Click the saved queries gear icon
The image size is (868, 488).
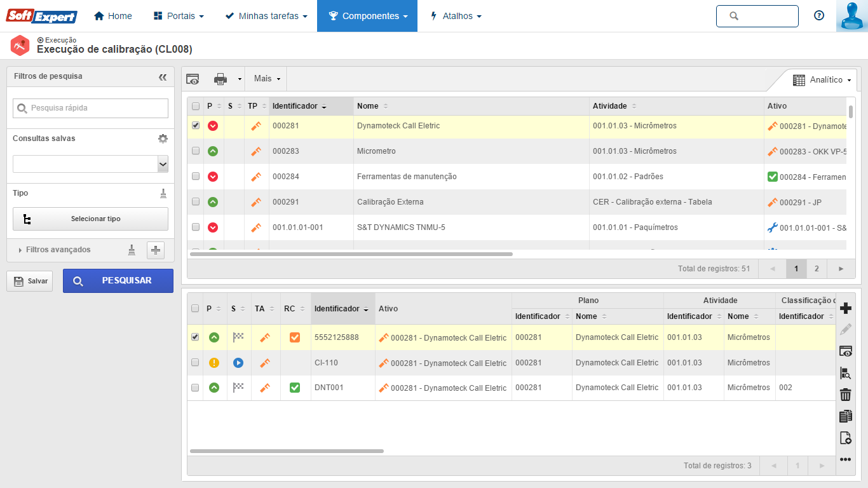point(163,139)
